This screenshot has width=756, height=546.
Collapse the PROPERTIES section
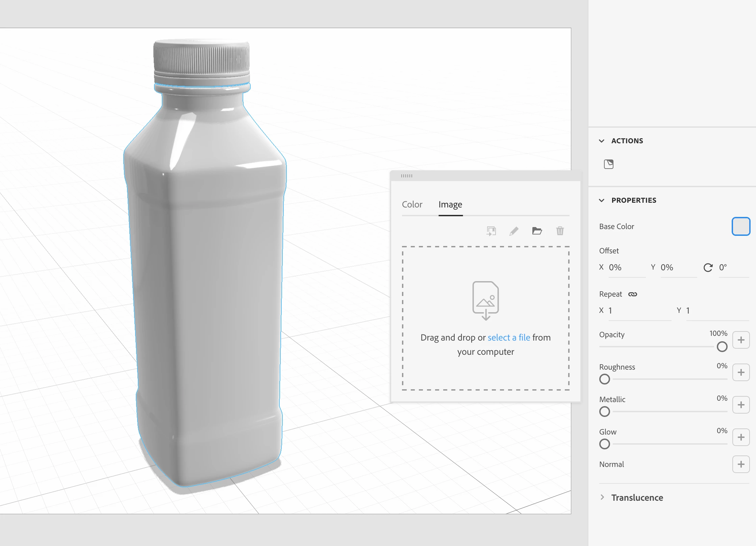[602, 200]
